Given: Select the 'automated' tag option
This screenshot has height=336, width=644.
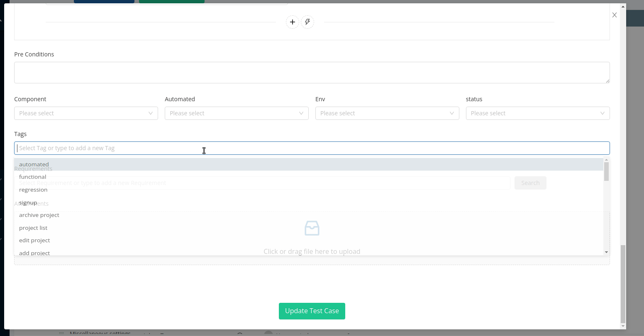Looking at the screenshot, I should coord(309,164).
